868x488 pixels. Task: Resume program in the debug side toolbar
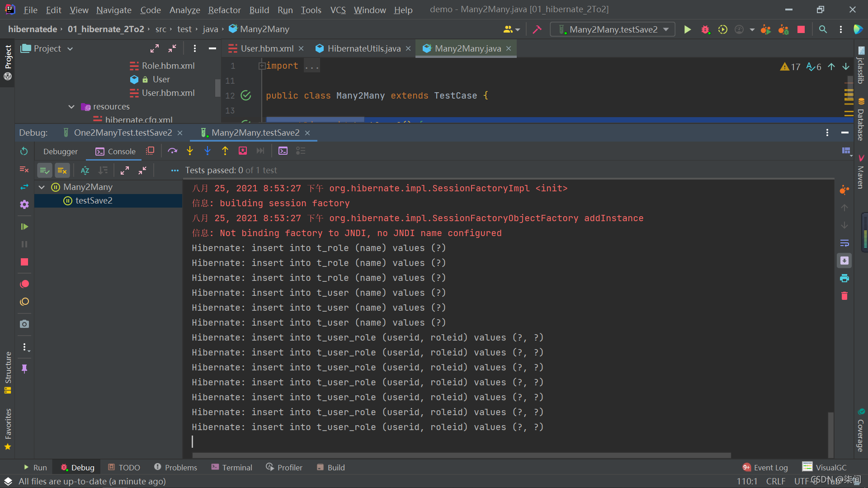pos(24,227)
